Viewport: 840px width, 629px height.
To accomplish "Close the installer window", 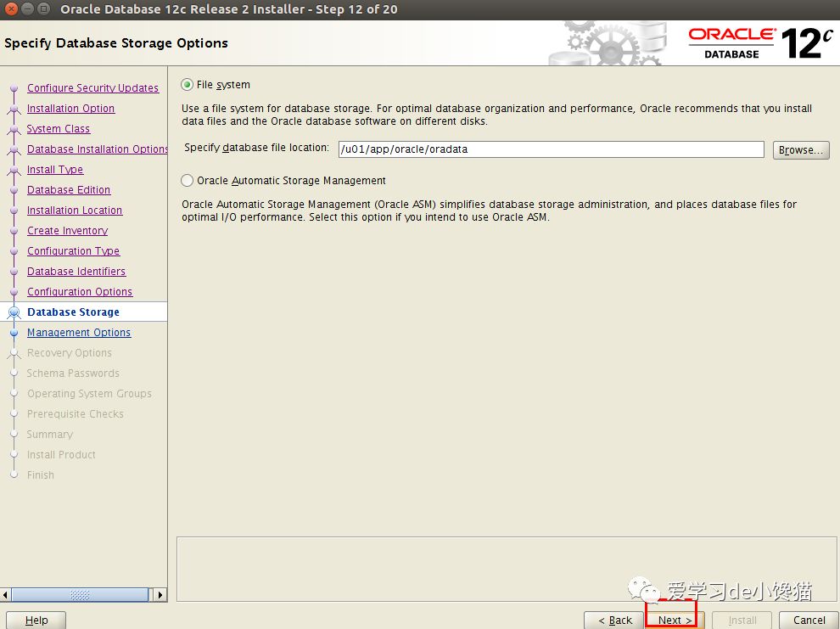I will pos(11,9).
